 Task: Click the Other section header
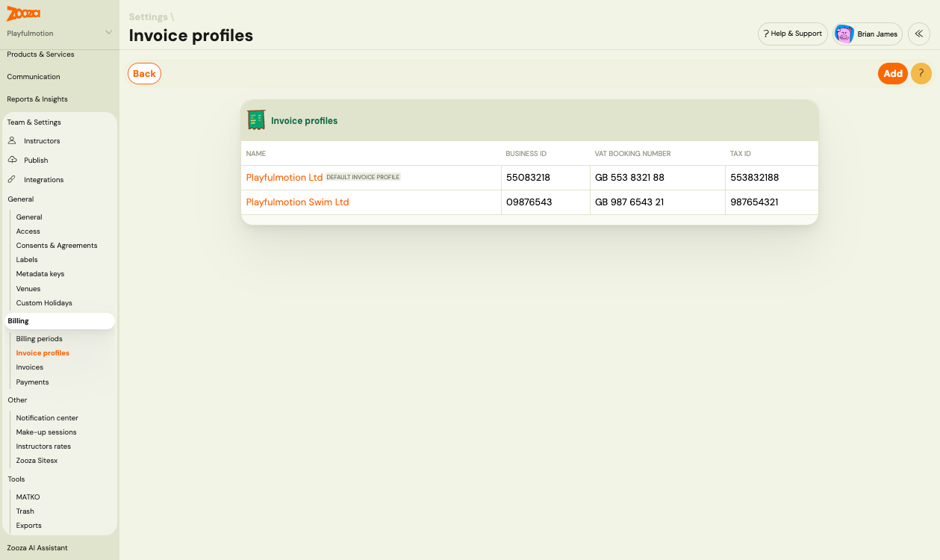point(17,400)
